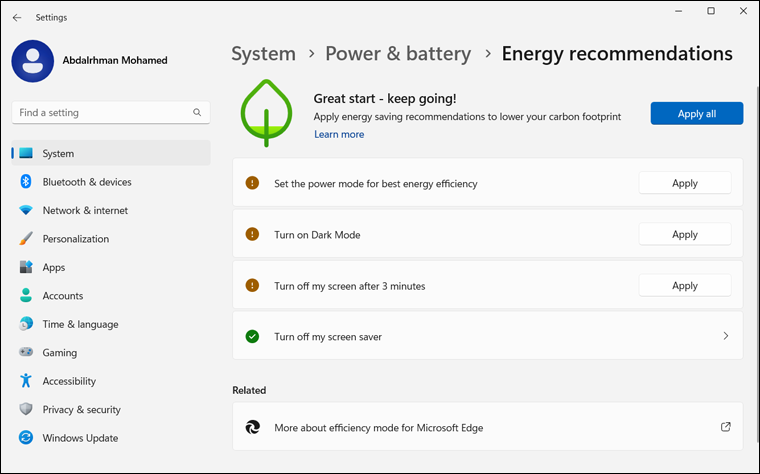Select System in the breadcrumb
This screenshot has width=760, height=474.
click(263, 54)
